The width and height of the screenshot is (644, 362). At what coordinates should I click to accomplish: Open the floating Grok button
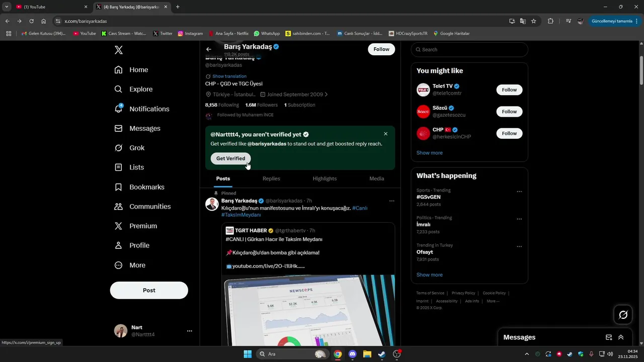tap(623, 315)
